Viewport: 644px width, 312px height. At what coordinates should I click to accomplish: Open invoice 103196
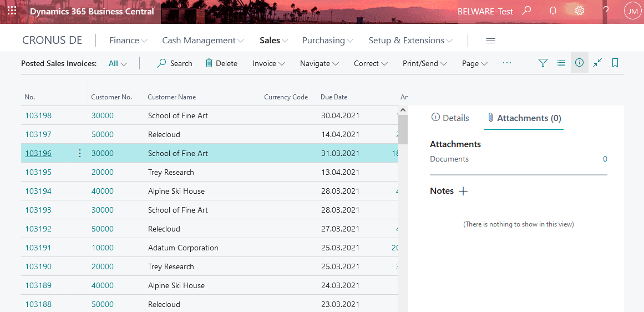click(38, 153)
